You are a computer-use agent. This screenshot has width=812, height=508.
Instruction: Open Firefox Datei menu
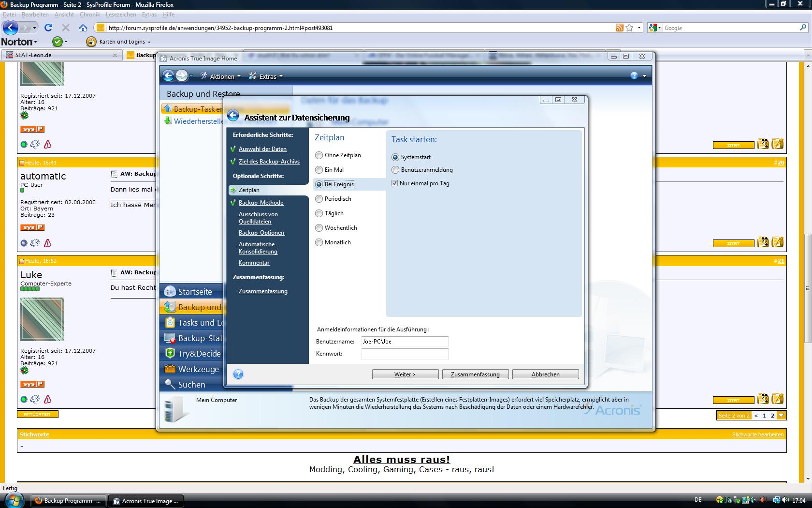tap(9, 15)
